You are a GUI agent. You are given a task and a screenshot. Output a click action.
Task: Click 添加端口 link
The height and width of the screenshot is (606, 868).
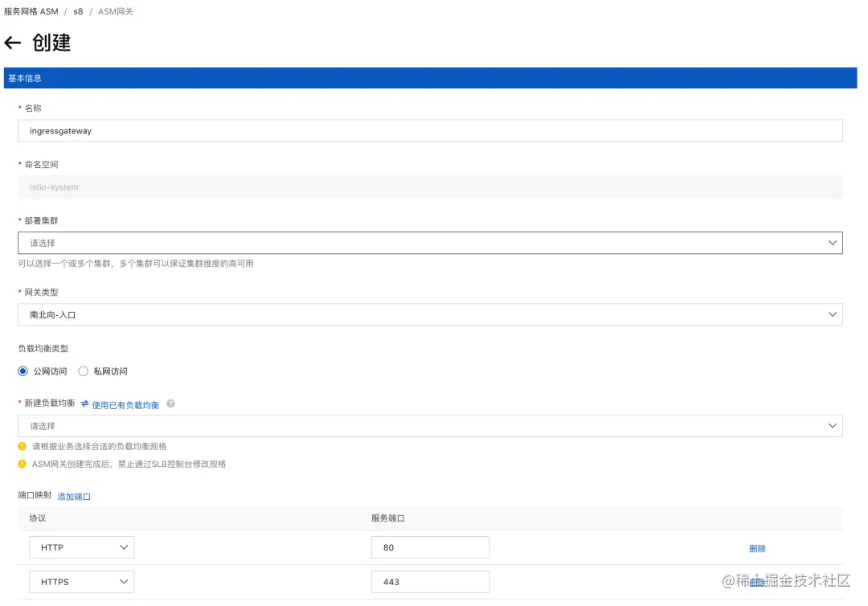74,497
